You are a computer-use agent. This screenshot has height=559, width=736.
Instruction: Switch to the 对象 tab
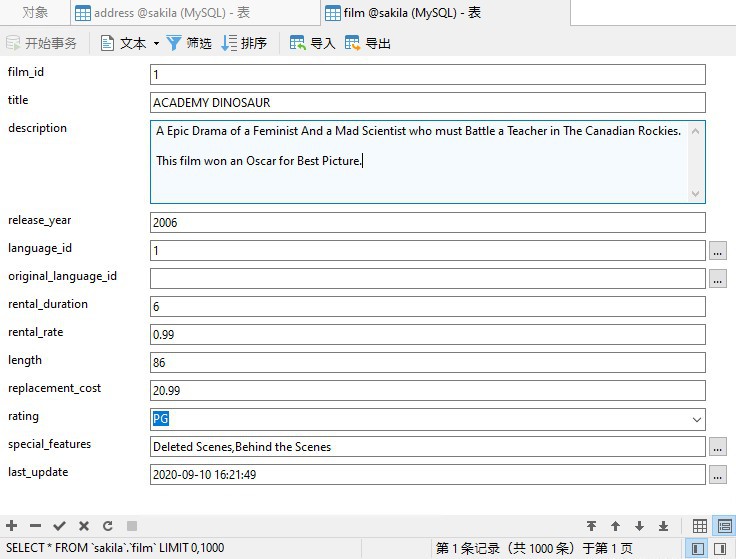click(x=35, y=13)
